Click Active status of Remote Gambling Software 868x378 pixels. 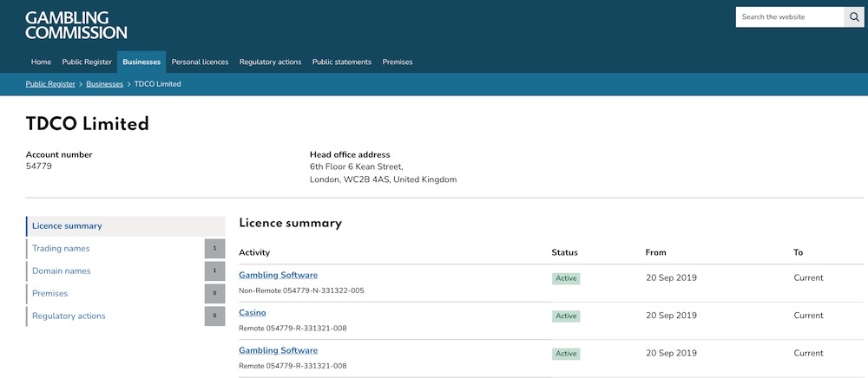(566, 354)
